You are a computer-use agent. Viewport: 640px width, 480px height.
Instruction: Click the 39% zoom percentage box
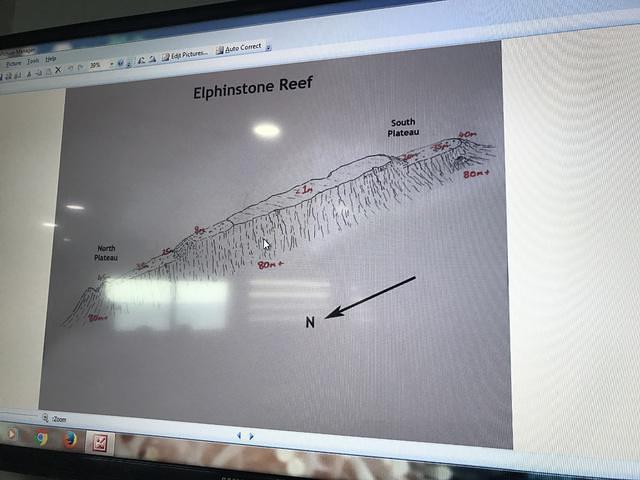pos(98,65)
